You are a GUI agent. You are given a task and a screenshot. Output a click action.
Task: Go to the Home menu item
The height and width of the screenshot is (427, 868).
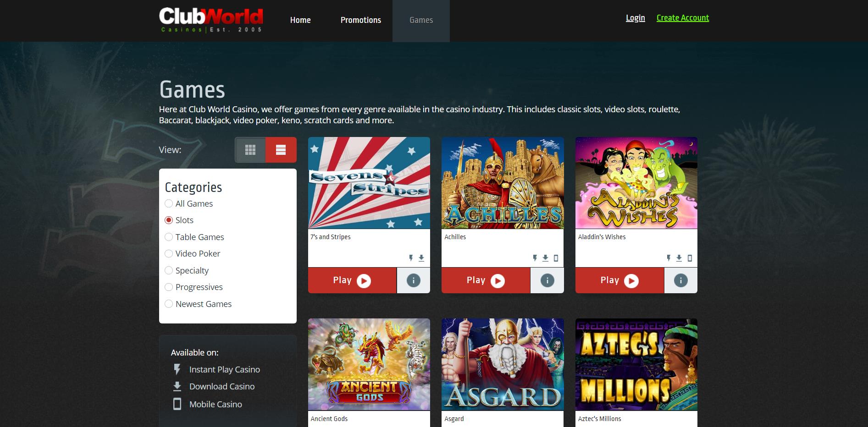pyautogui.click(x=300, y=20)
